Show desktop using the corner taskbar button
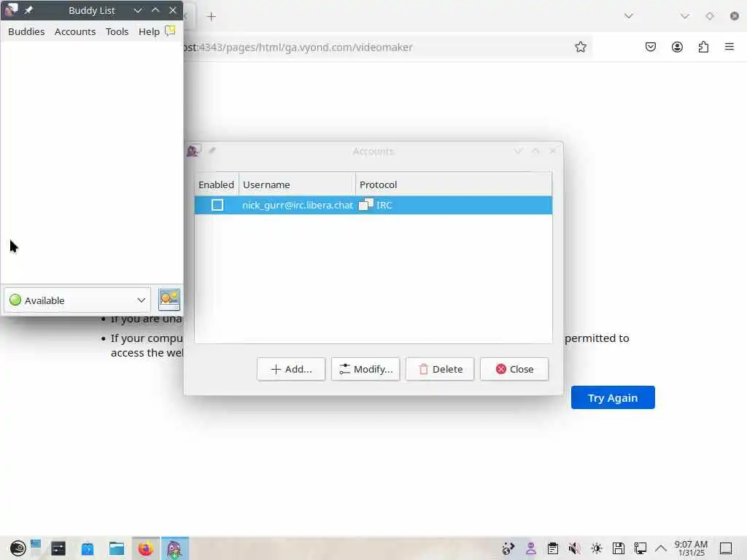The image size is (747, 560). (x=726, y=548)
